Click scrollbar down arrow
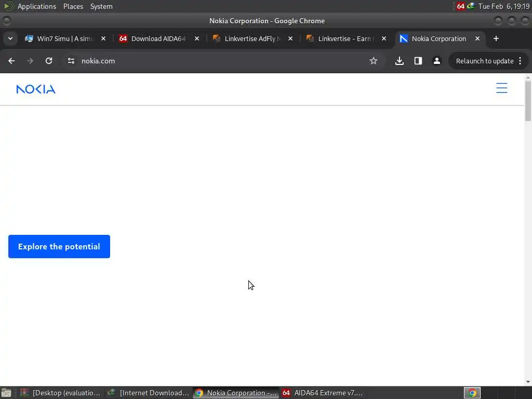532x399 pixels. (x=528, y=382)
